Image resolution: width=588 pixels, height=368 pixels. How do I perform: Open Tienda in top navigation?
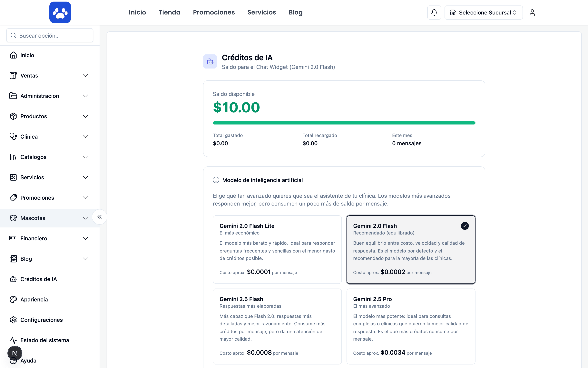[169, 12]
